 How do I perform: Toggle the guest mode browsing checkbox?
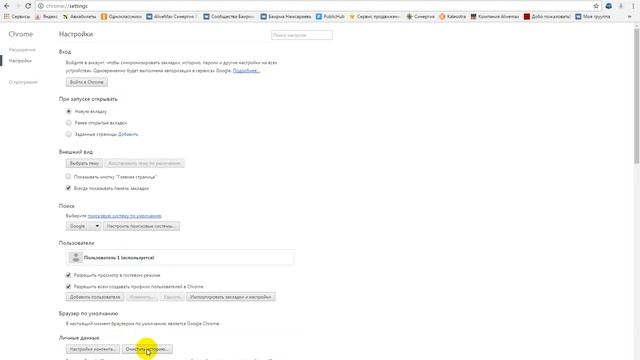tap(68, 275)
